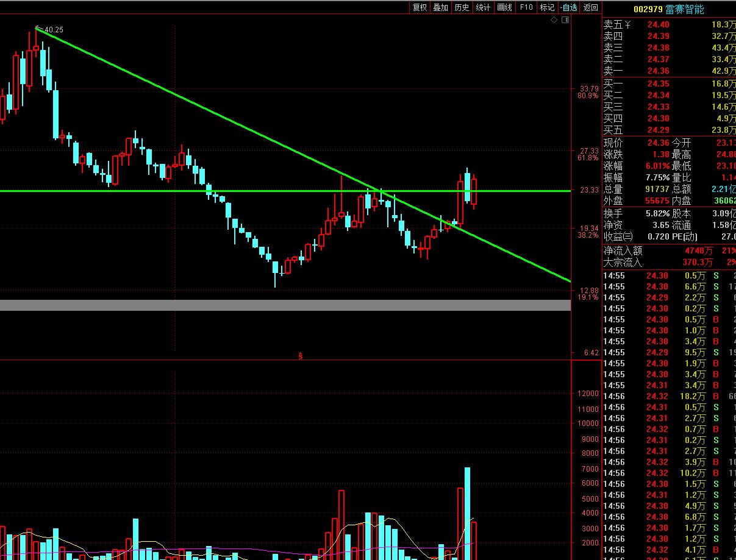The width and height of the screenshot is (736, 560).
Task: Open the 复权 price adjustment menu
Action: pos(420,7)
